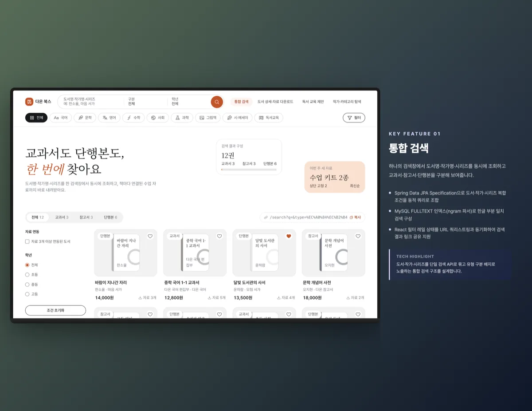
Task: Select the 사회 category chip
Action: [157, 118]
